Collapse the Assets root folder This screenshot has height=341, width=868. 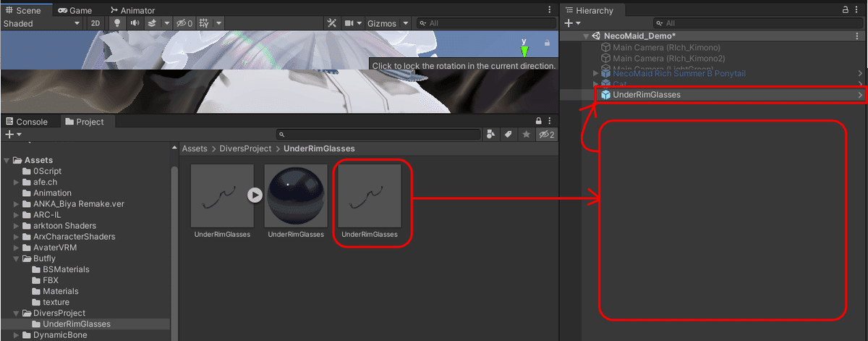pyautogui.click(x=7, y=160)
